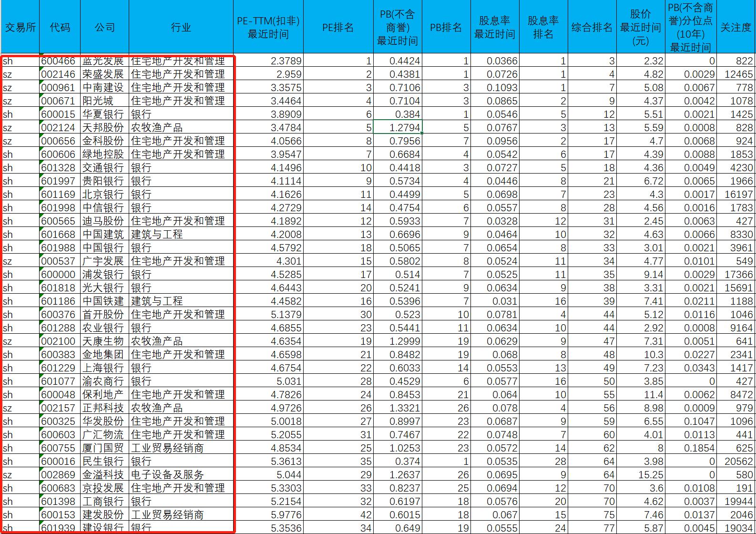Click share price 15.25 for 金溢科技
756x534 pixels.
(641, 474)
